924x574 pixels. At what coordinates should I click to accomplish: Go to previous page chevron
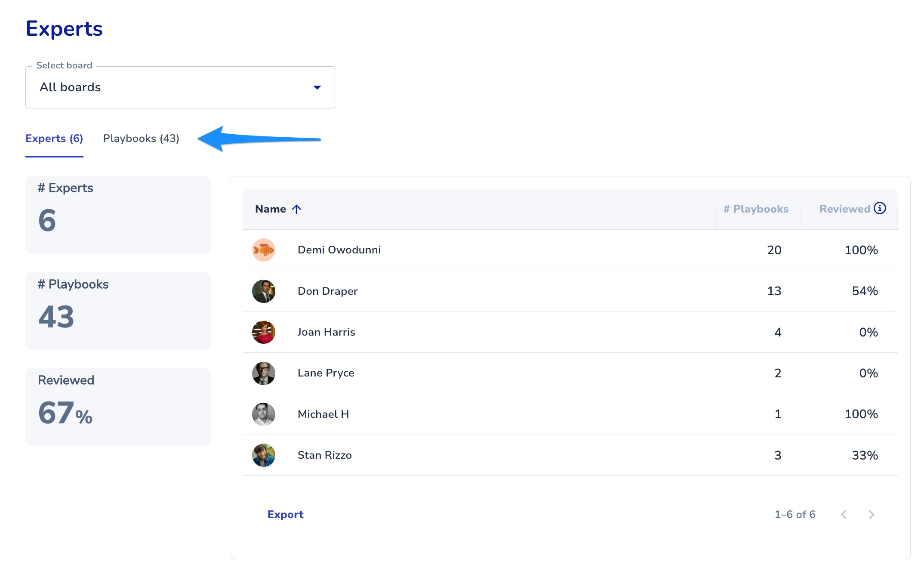[844, 515]
